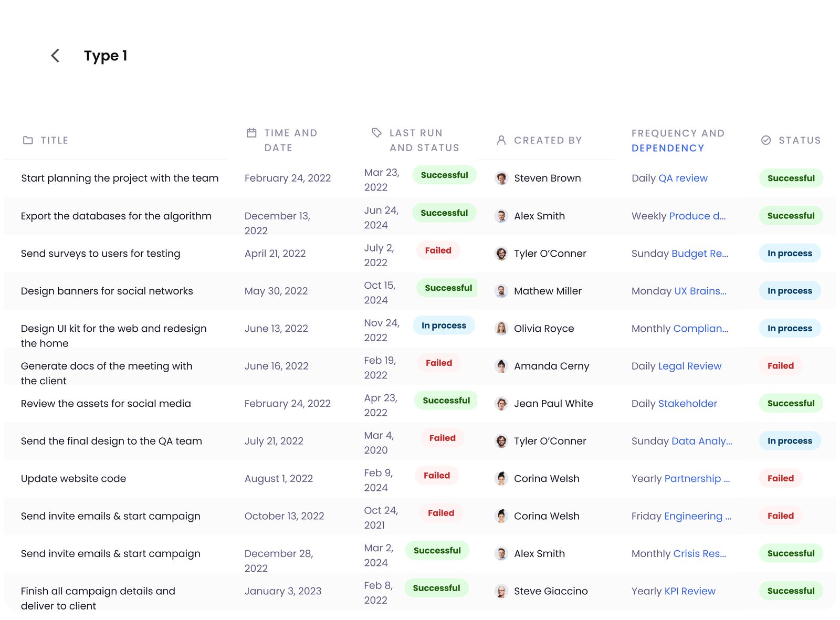
Task: Click In process badge in Nov 24, 2022 cell
Action: click(444, 325)
